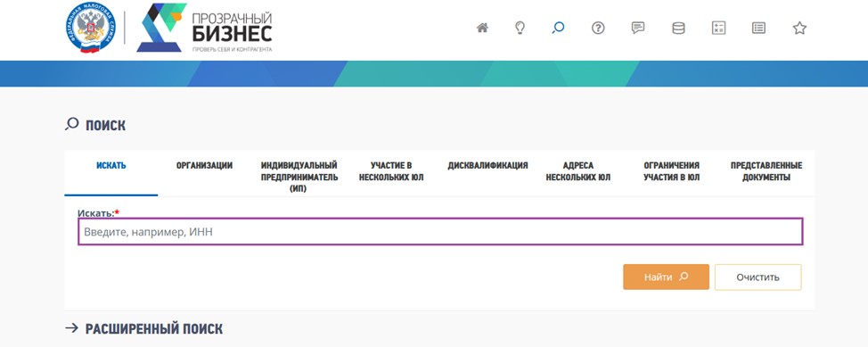Open the calculator icon in header
The image size is (868, 347).
[x=718, y=28]
